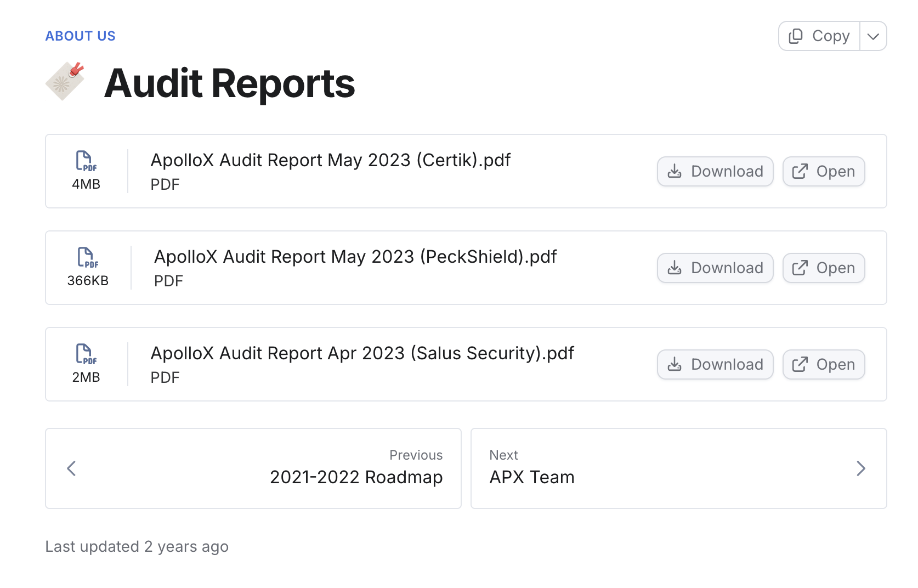This screenshot has height=588, width=918.
Task: Open the PeckShield audit report PDF
Action: 823,268
